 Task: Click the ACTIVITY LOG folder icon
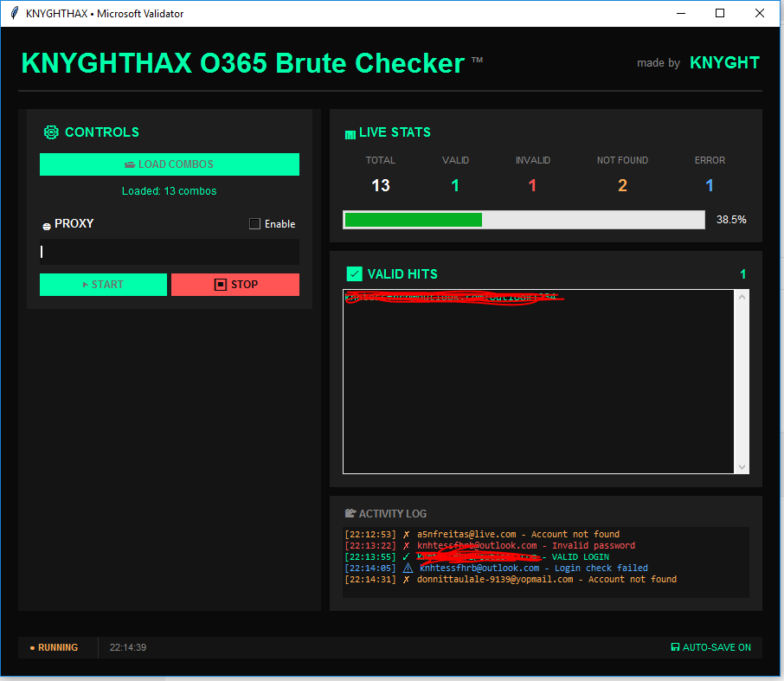click(350, 514)
